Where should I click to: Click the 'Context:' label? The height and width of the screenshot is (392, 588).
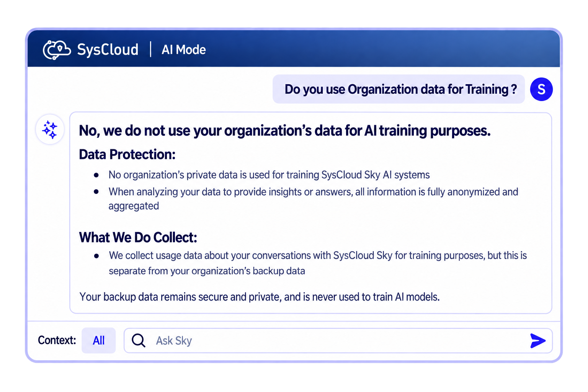coord(57,340)
